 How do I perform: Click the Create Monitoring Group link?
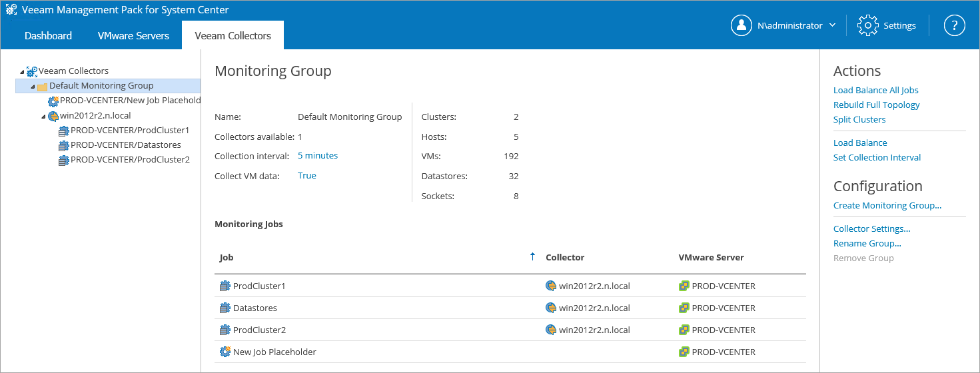coord(887,205)
